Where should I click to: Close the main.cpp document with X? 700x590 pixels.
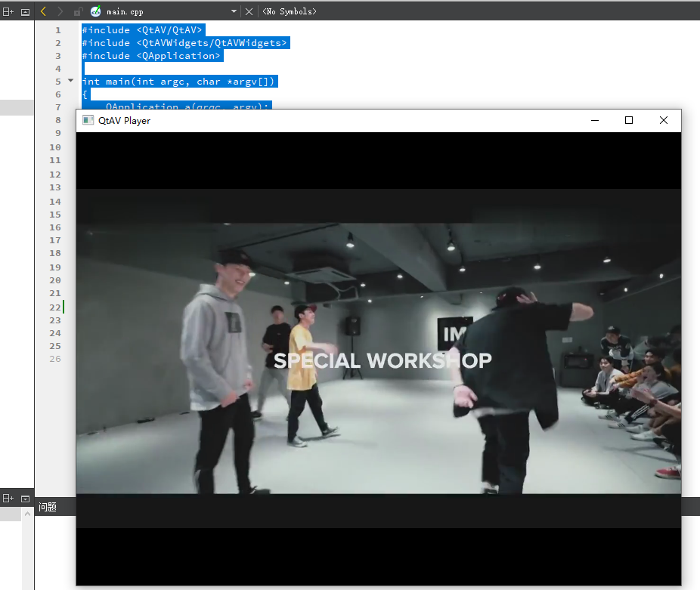click(x=249, y=11)
